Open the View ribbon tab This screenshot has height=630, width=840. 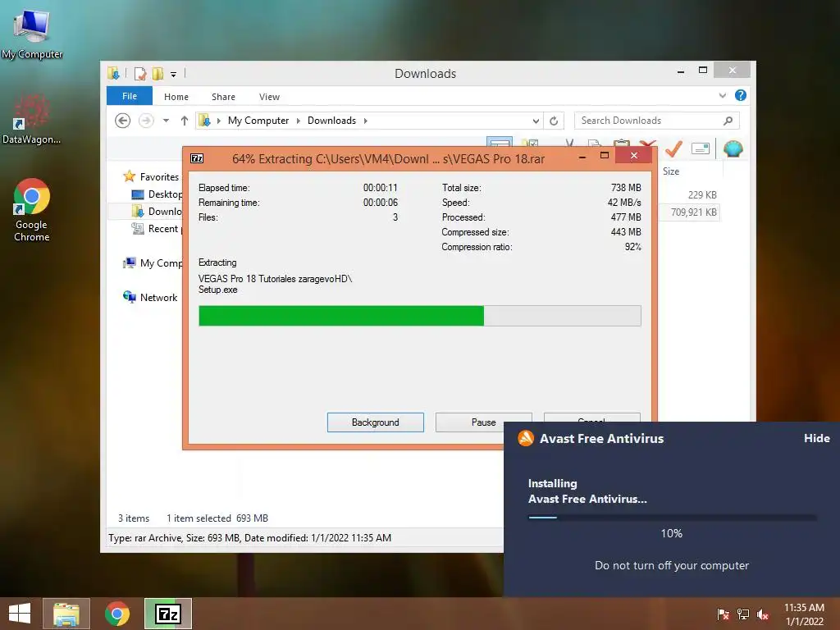269,97
